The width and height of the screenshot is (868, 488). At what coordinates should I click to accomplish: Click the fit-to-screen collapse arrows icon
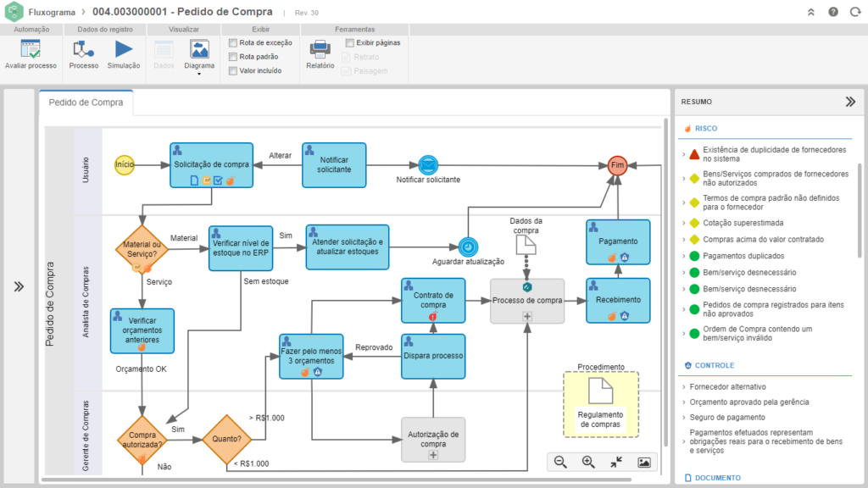[616, 462]
